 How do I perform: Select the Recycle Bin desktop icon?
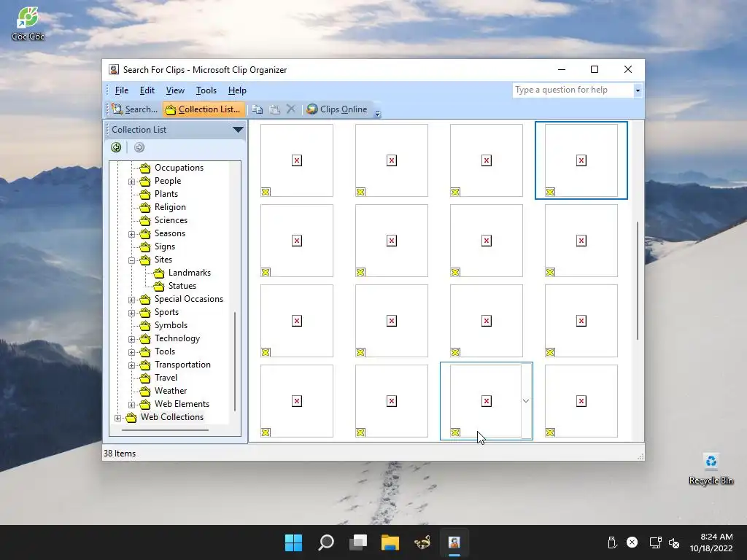pyautogui.click(x=711, y=470)
